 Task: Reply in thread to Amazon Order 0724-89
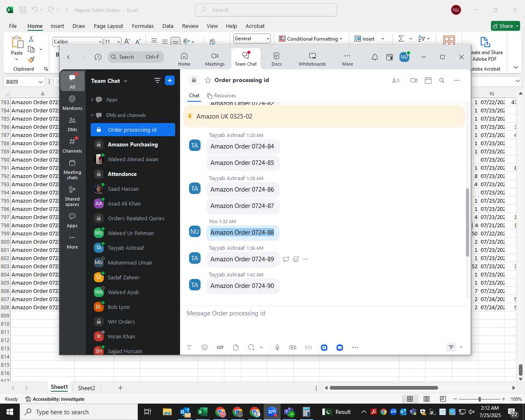click(x=286, y=259)
